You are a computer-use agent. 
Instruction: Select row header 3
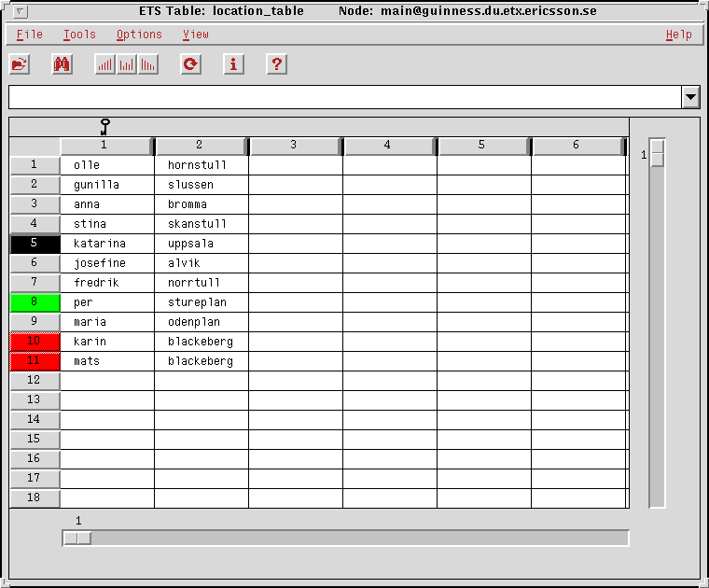click(x=35, y=204)
